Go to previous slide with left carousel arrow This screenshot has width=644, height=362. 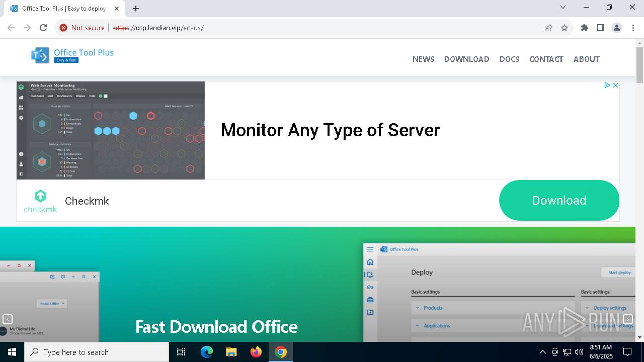pos(8,319)
